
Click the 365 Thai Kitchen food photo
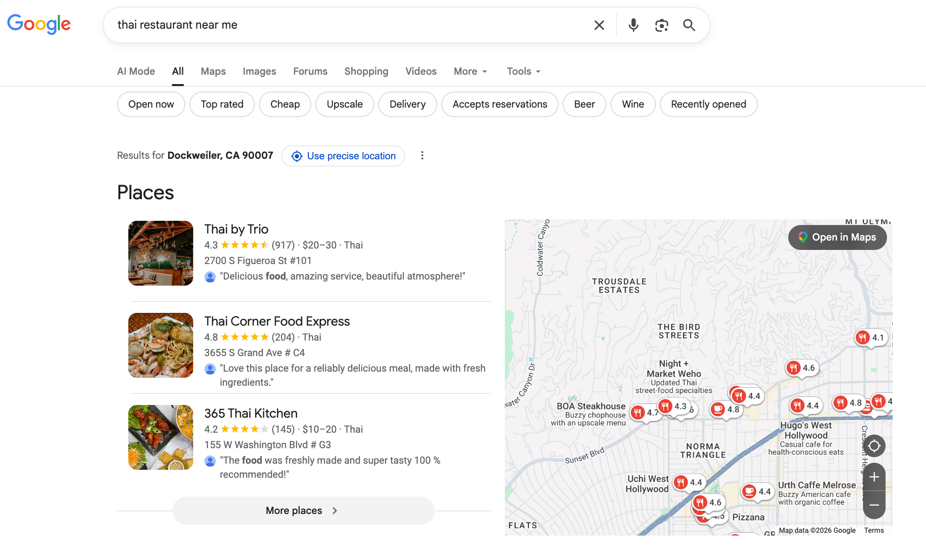[161, 437]
